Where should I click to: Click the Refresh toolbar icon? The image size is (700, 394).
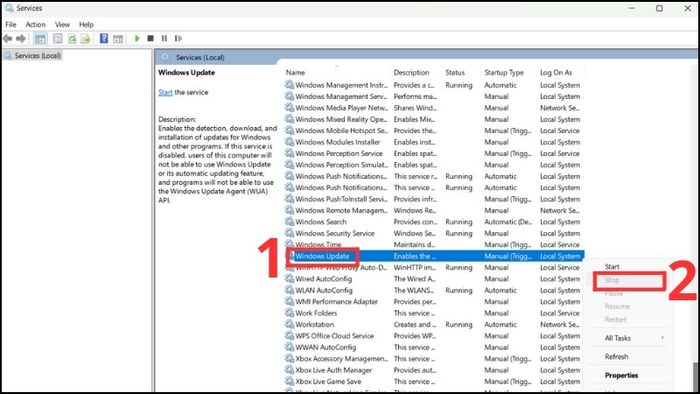(x=72, y=39)
